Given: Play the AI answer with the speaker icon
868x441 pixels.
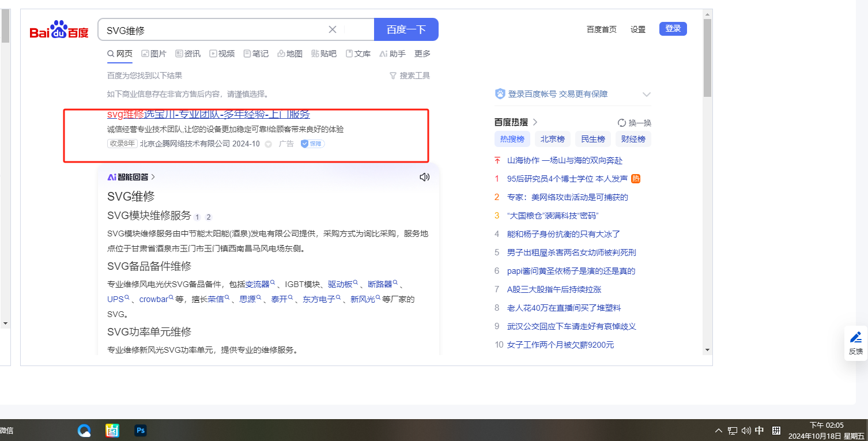Looking at the screenshot, I should click(425, 177).
